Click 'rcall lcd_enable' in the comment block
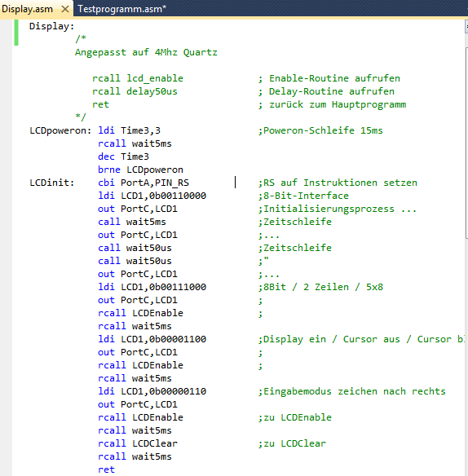Image resolution: width=468 pixels, height=476 pixels. pos(138,78)
